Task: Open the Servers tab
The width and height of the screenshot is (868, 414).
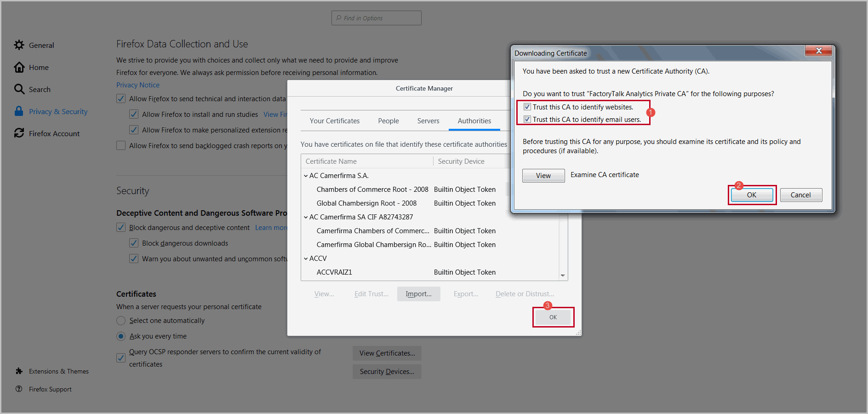Action: (428, 121)
